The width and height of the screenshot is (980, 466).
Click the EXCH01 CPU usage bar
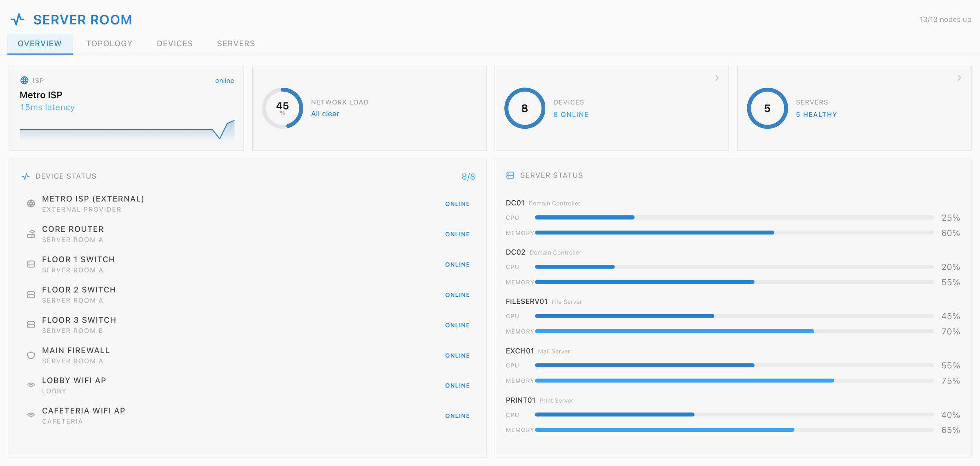coord(734,365)
